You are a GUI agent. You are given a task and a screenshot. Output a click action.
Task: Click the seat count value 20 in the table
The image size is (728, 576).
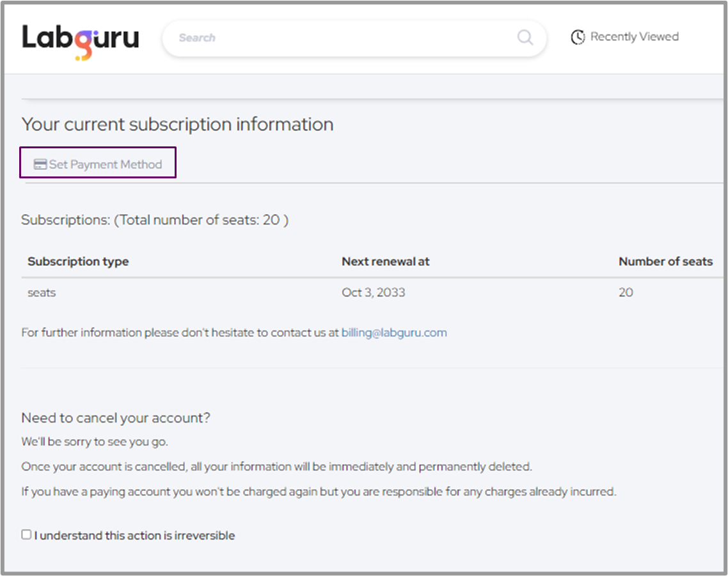626,293
